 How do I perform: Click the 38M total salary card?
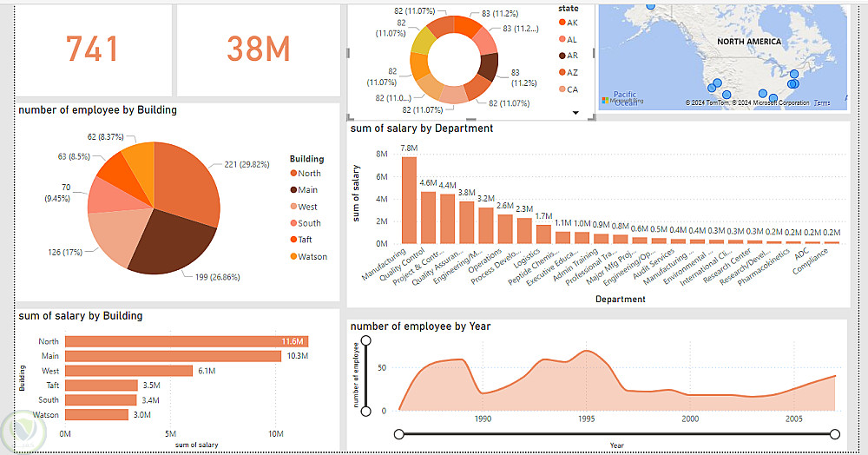point(258,49)
